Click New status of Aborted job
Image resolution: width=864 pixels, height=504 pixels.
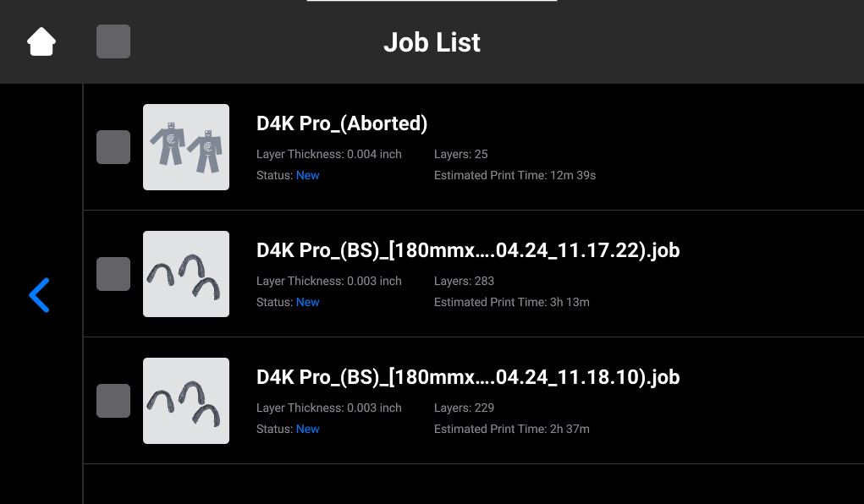click(x=307, y=175)
